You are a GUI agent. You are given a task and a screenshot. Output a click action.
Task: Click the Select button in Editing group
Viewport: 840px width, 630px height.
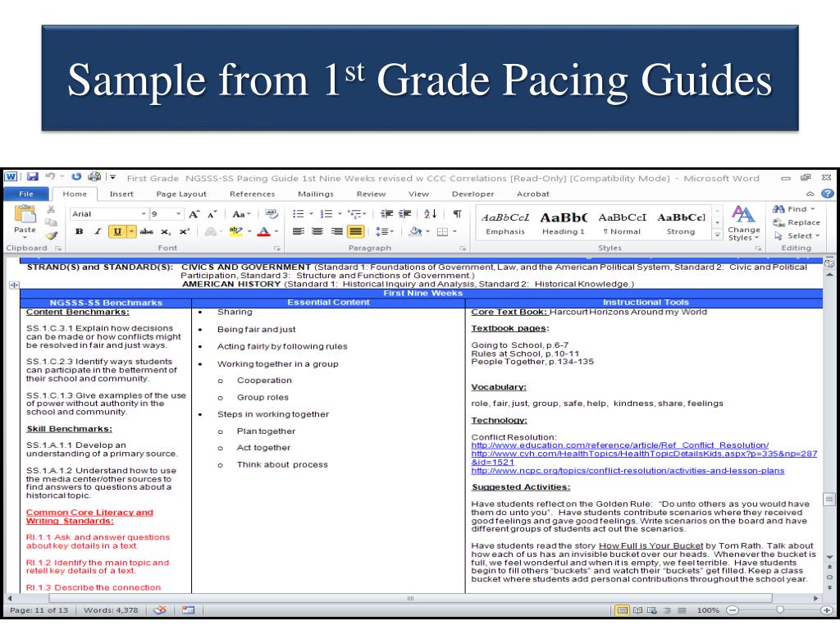point(797,235)
